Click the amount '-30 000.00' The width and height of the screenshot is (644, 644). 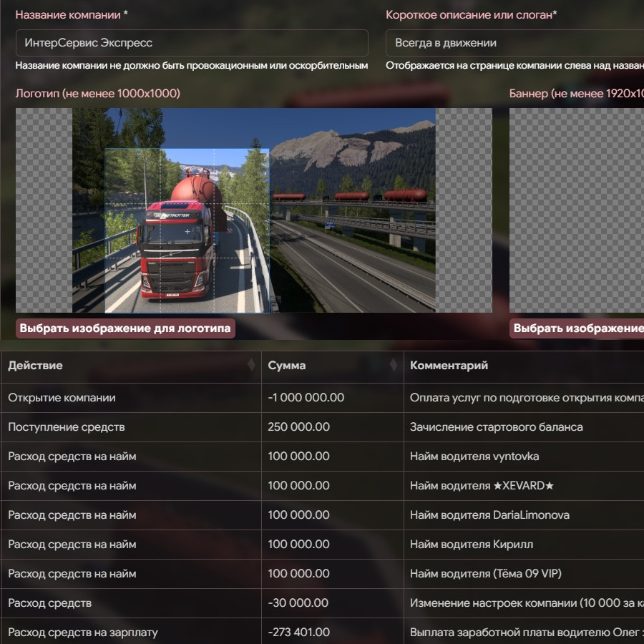tap(298, 603)
